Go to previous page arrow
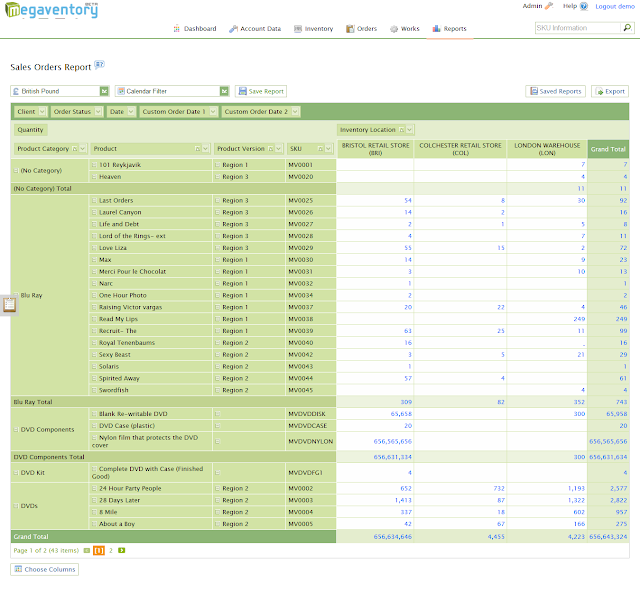 click(87, 550)
